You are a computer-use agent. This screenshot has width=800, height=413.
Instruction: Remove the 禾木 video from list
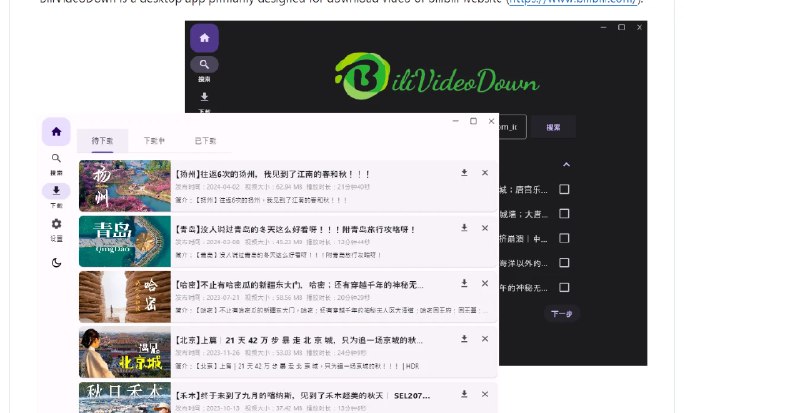pyautogui.click(x=485, y=394)
